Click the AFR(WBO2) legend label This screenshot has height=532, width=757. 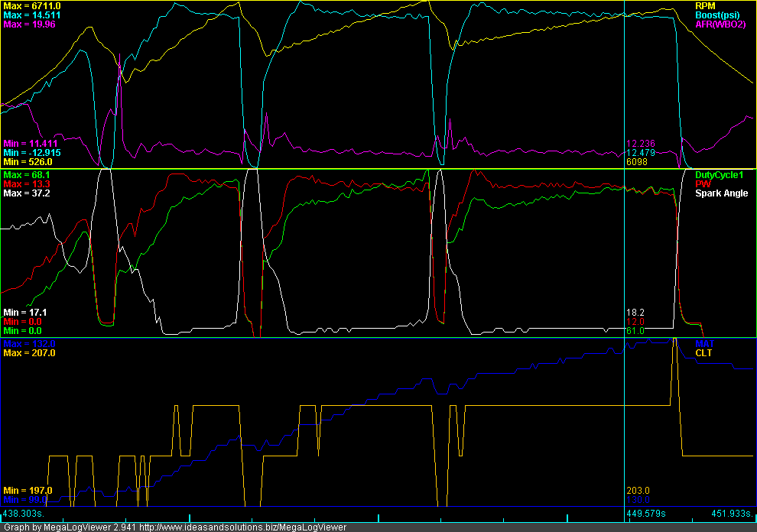[720, 24]
